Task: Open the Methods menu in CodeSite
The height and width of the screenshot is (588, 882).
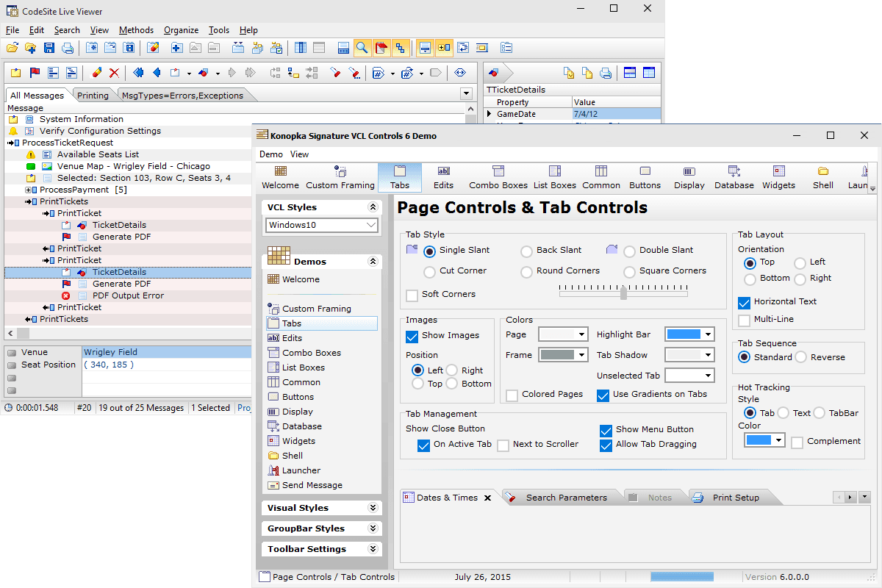Action: click(137, 30)
